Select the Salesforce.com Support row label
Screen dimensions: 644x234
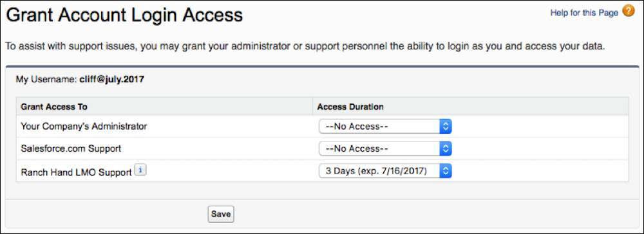(71, 148)
